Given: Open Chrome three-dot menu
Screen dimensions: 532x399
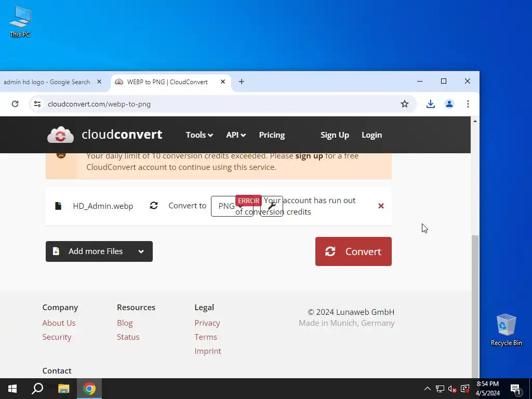Looking at the screenshot, I should click(468, 104).
